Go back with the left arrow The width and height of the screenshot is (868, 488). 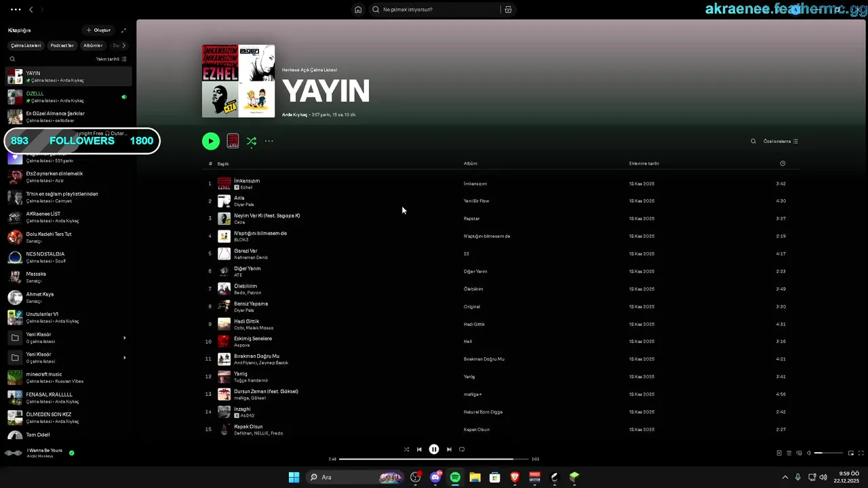coord(31,9)
